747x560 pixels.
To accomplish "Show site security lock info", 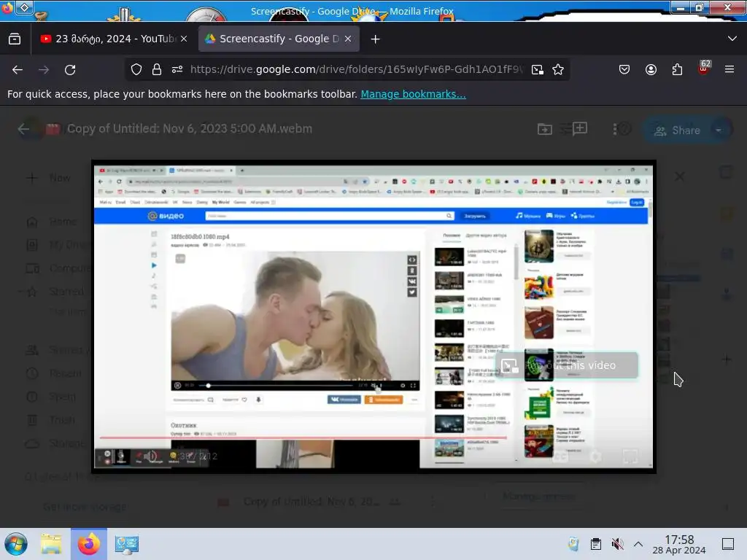I will coord(157,69).
